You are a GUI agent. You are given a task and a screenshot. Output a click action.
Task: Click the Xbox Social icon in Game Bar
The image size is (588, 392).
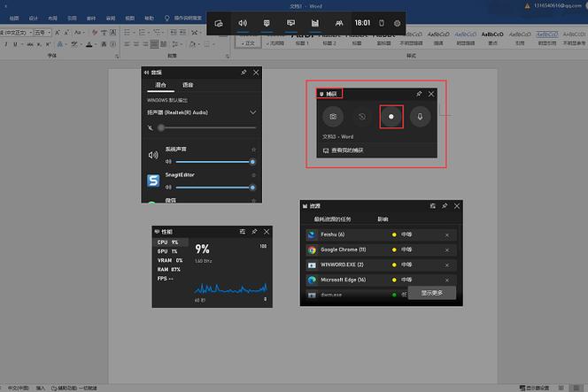click(338, 22)
